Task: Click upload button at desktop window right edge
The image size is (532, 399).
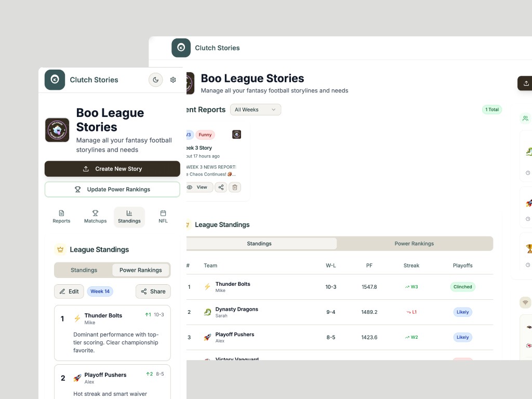Action: pos(525,83)
